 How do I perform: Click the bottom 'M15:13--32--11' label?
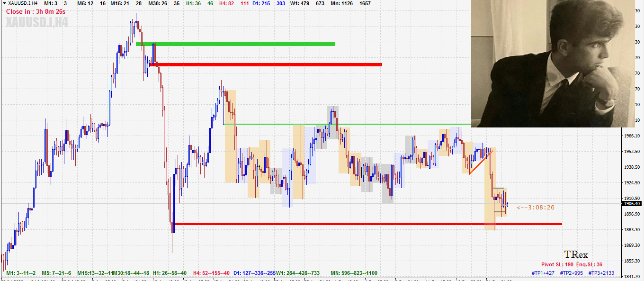(95, 273)
